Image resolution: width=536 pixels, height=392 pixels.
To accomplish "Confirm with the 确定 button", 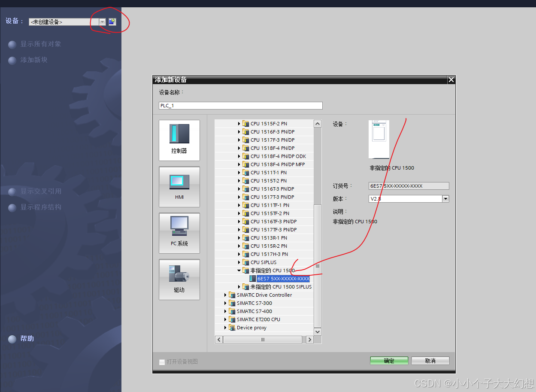I will (389, 361).
